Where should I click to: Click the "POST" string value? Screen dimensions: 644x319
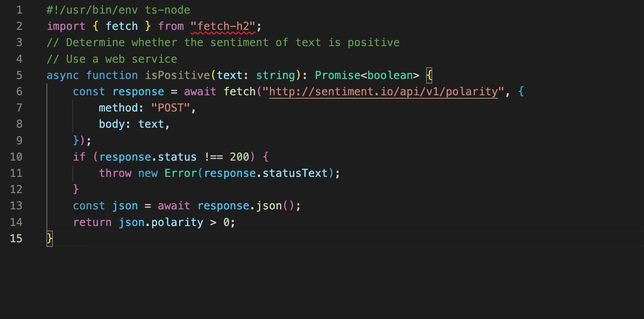coord(170,108)
